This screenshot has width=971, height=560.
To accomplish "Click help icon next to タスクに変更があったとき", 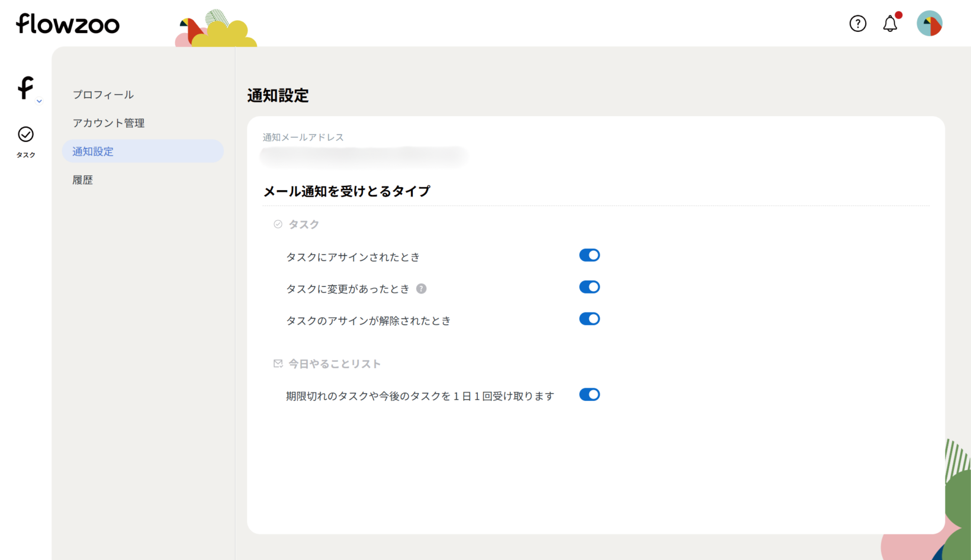I will [421, 289].
